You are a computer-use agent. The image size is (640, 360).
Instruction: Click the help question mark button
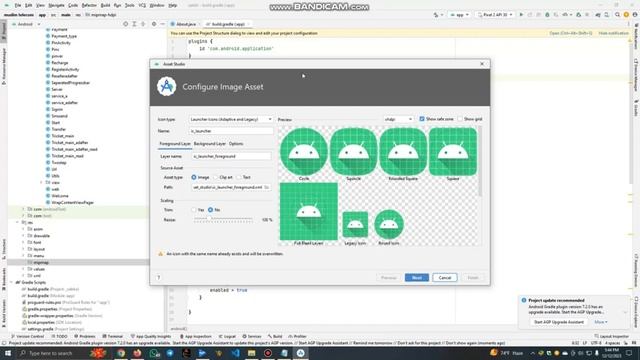(x=159, y=278)
